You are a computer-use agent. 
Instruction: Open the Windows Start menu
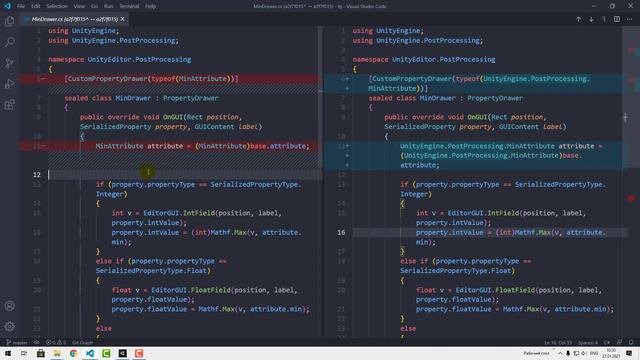(7, 353)
